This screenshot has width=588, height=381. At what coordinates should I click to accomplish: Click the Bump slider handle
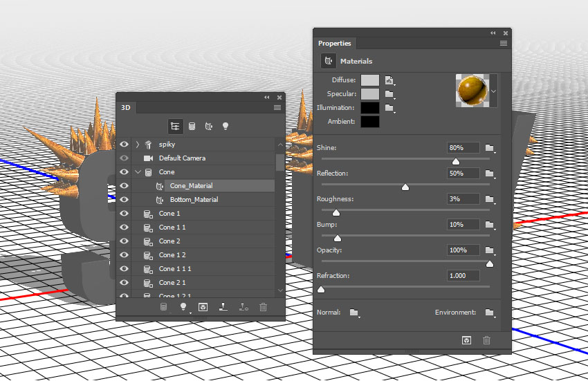coord(338,238)
